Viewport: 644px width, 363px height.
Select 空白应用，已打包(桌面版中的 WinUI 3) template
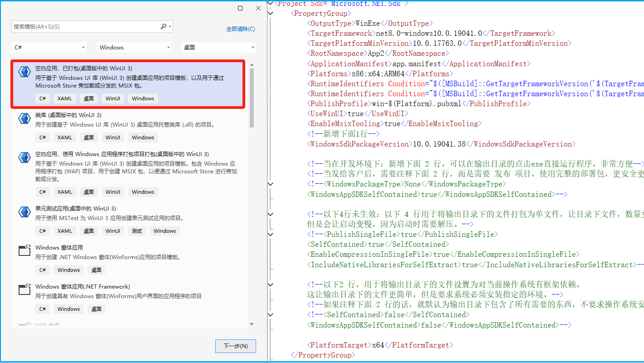128,84
